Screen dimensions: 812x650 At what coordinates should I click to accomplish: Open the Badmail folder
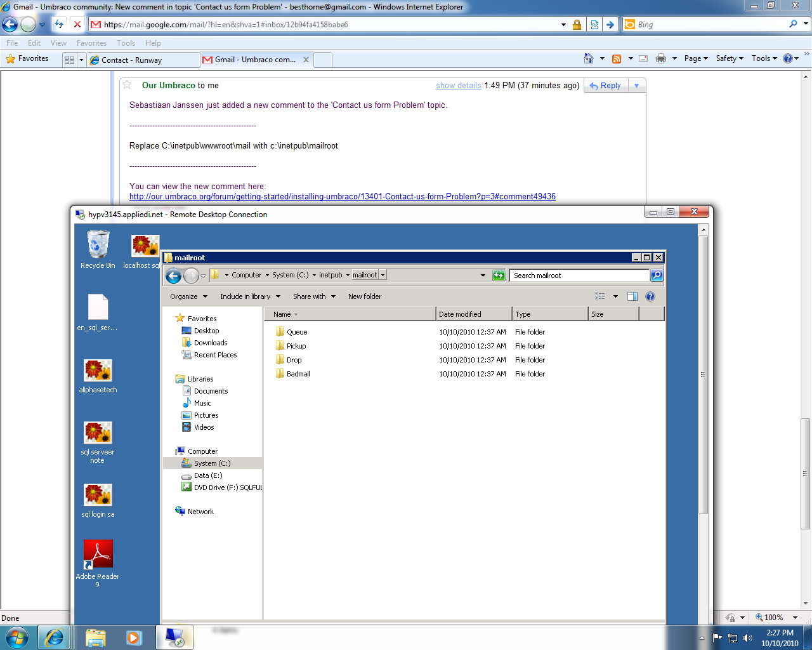tap(293, 374)
